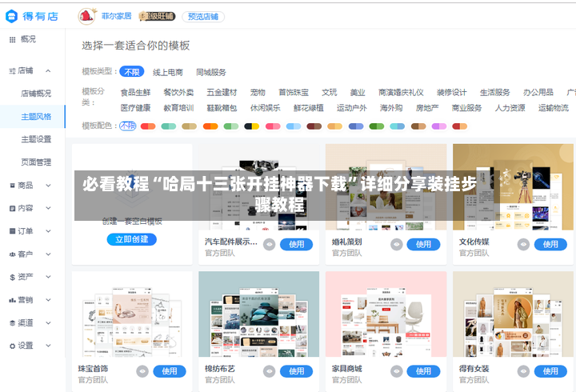Filter by 房地产 category
The image size is (576, 392).
[427, 108]
